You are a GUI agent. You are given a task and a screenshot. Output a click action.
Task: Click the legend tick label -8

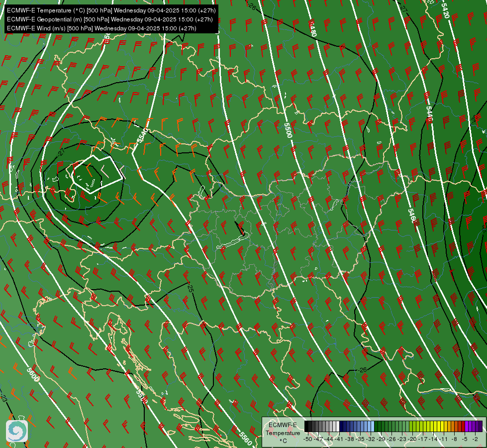[x=455, y=440]
